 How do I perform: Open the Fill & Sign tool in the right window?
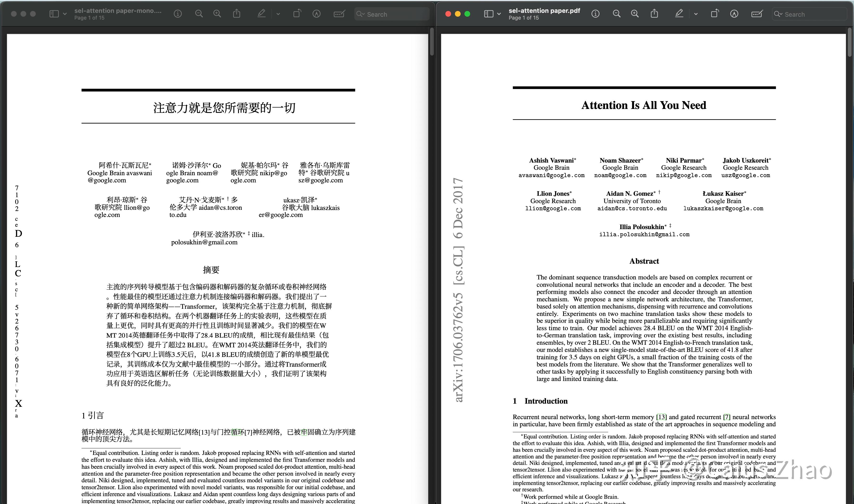click(756, 14)
